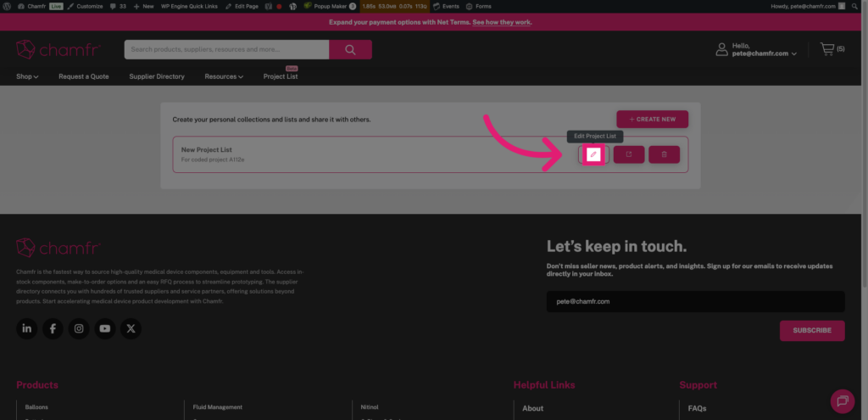868x420 pixels.
Task: Open the About footer link
Action: [532, 408]
